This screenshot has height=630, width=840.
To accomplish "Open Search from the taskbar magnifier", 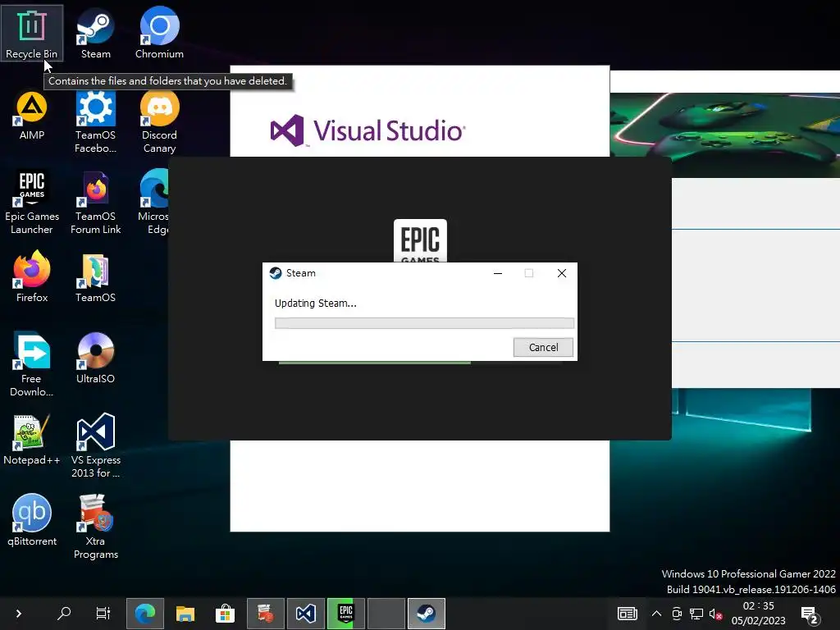I will [x=64, y=614].
